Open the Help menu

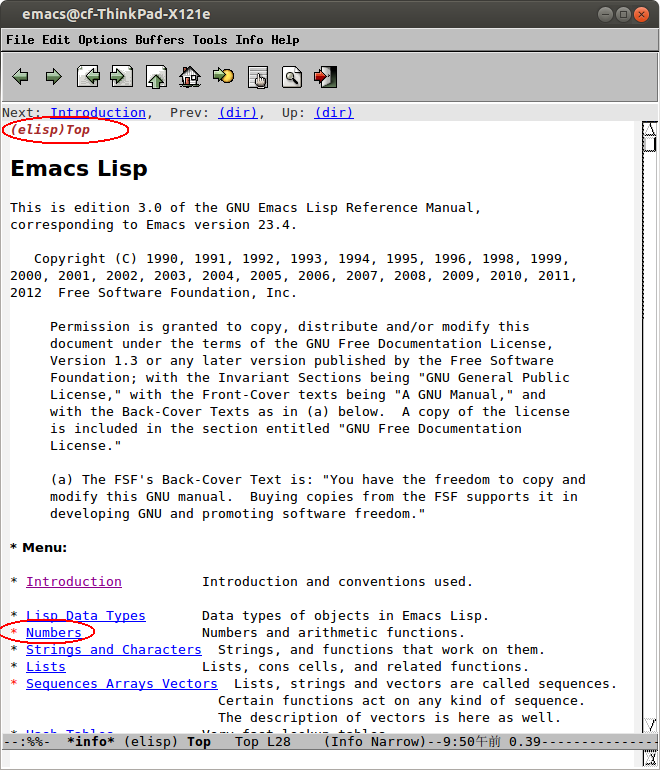point(285,40)
